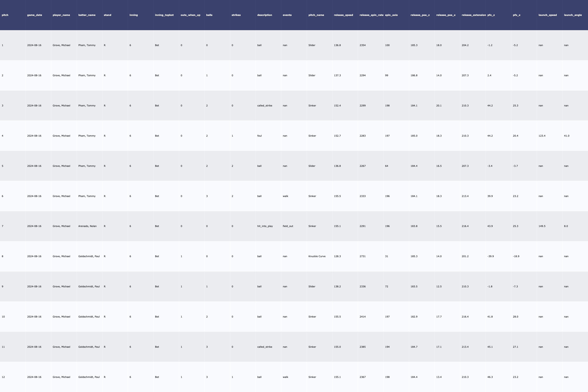Screen dimensions: 588x392
Task: Click the pitch_name column header
Action: pyautogui.click(x=316, y=15)
